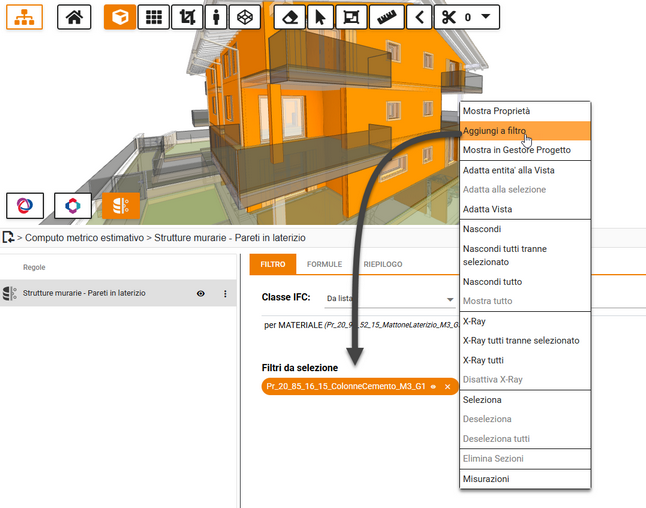The height and width of the screenshot is (508, 646).
Task: Click the Classe IFC label
Action: [286, 297]
